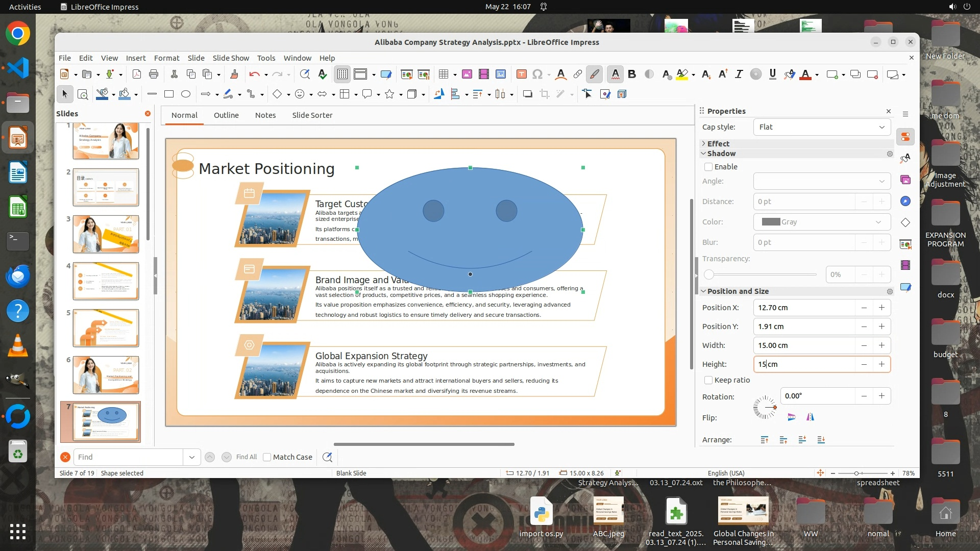Toggle the Keep ratio checkbox

click(708, 380)
